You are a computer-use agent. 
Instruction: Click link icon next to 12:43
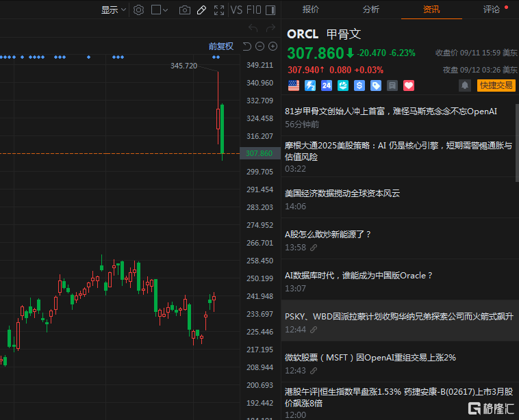314,371
